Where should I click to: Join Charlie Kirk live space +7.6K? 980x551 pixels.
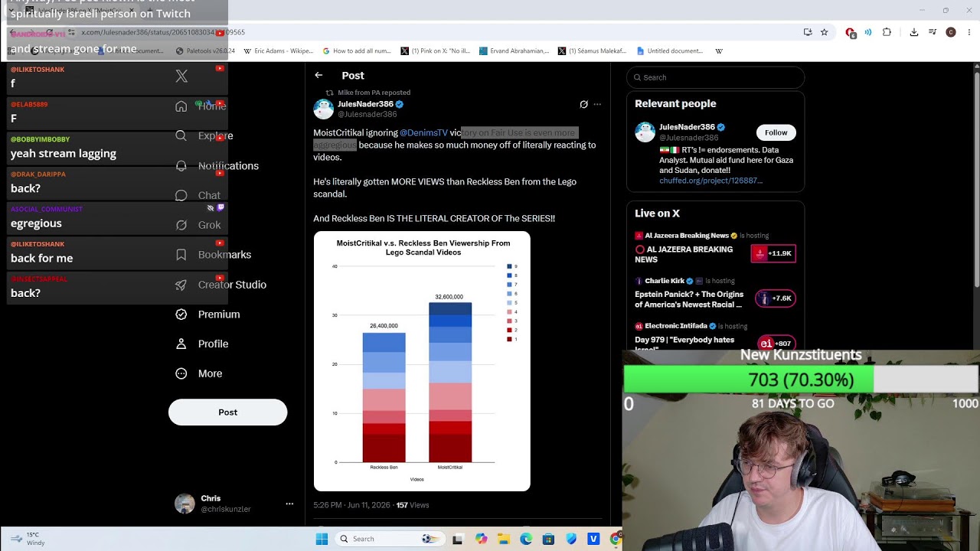coord(776,298)
